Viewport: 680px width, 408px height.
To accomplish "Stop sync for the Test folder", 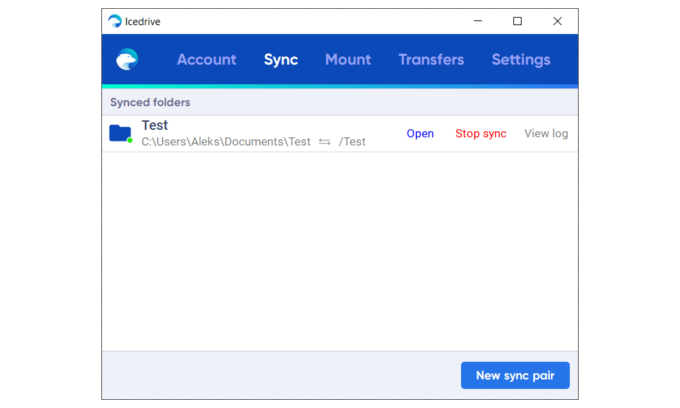I will [481, 134].
